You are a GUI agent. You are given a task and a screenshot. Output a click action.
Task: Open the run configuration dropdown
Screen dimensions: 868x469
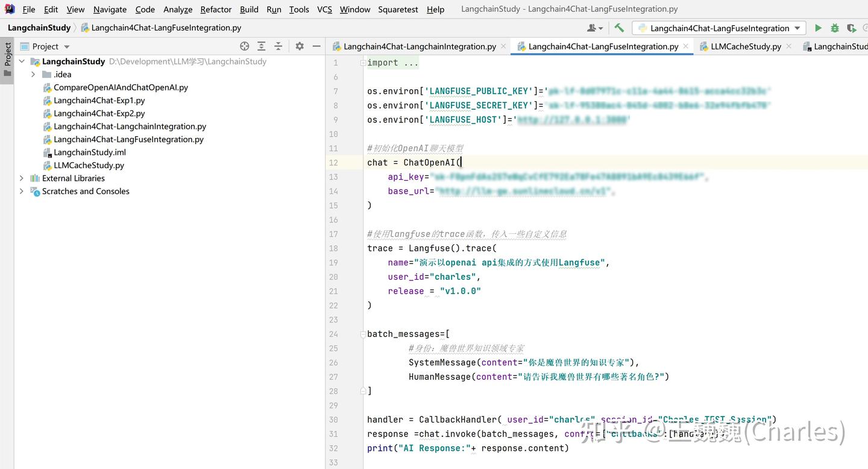coord(719,28)
